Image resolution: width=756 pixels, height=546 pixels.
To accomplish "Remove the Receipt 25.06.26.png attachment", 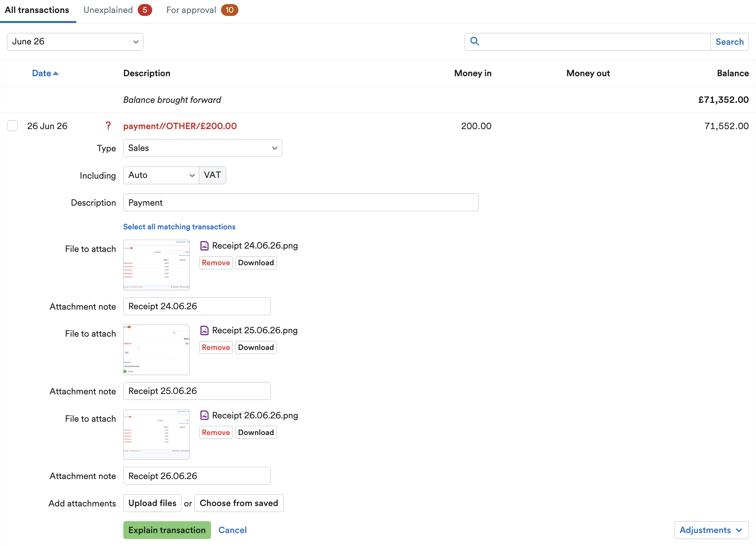I will (x=216, y=347).
